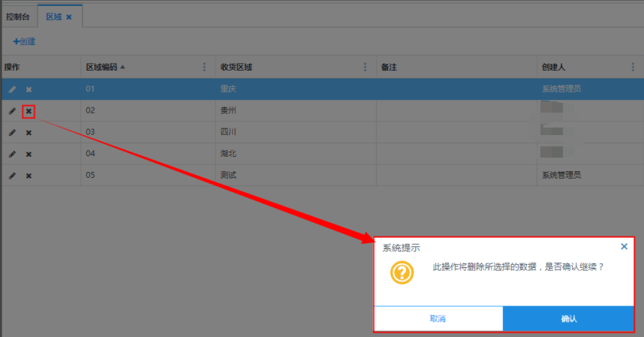
Task: Click the edit pencil for row 03
Action: 12,133
